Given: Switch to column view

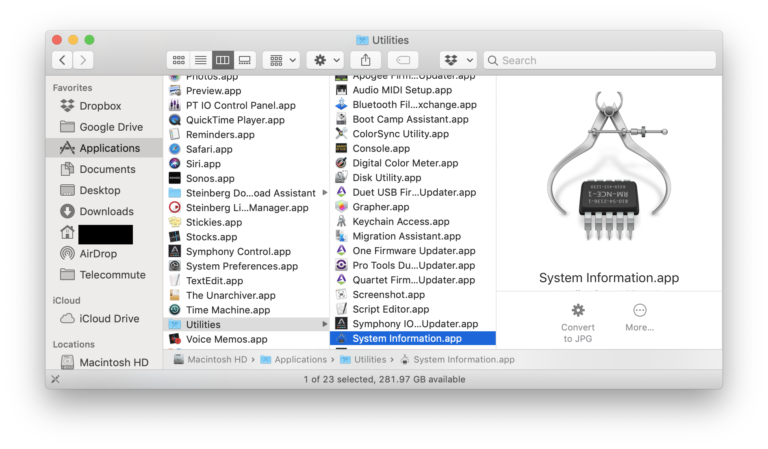Looking at the screenshot, I should (x=222, y=60).
